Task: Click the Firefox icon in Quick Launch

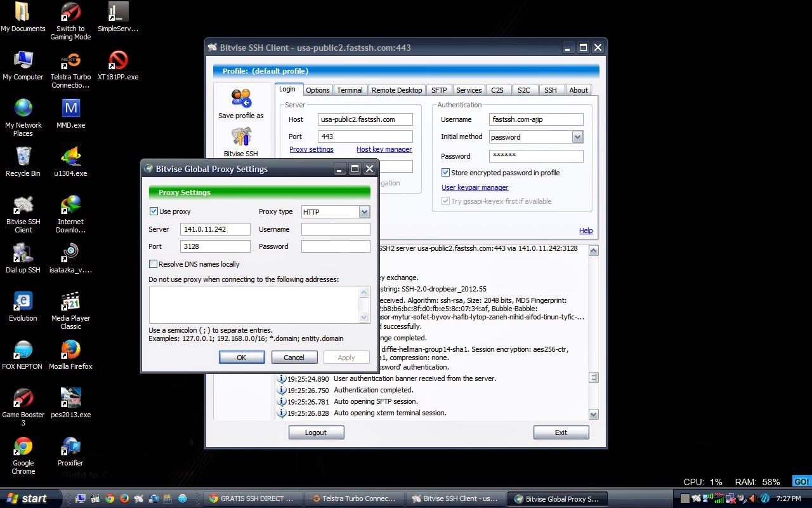Action: coord(124,498)
